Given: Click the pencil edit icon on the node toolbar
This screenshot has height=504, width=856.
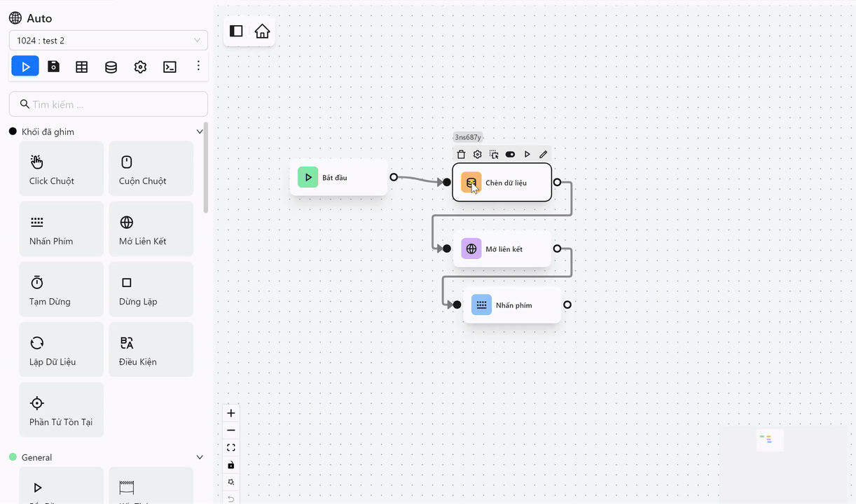Looking at the screenshot, I should [x=544, y=155].
